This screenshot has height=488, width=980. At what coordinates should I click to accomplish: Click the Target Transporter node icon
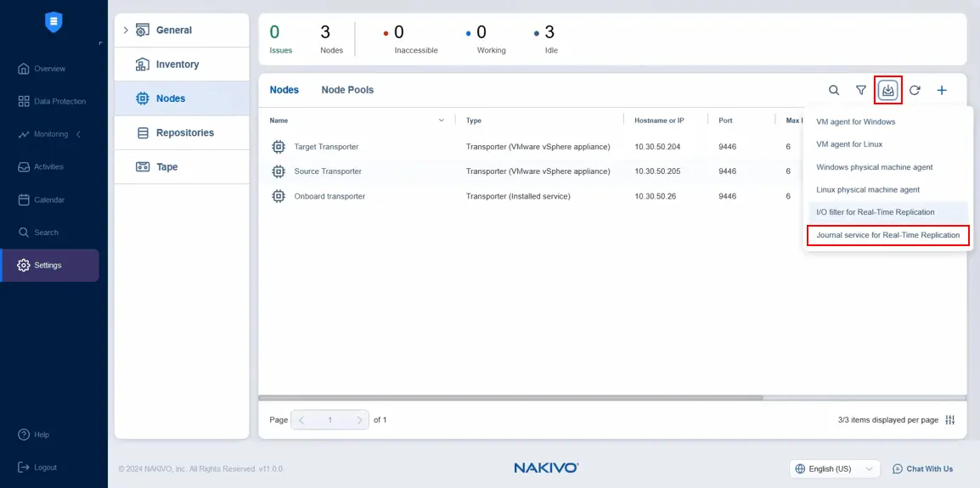[x=278, y=147]
